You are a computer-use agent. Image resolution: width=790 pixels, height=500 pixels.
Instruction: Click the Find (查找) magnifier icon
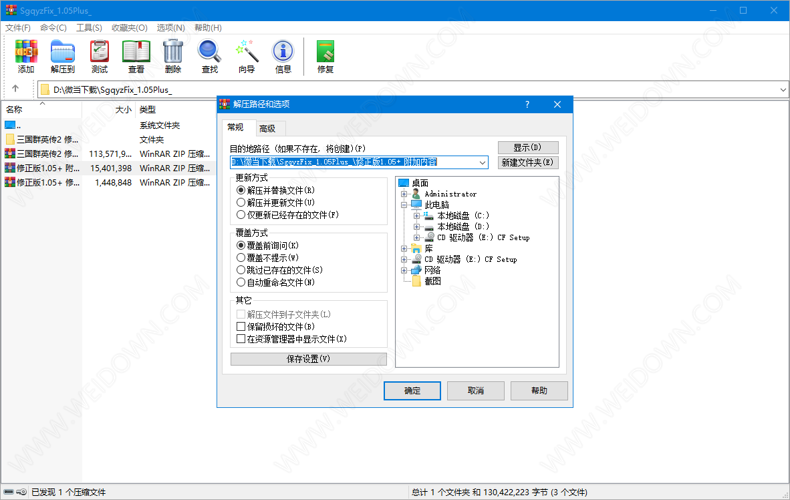[210, 56]
